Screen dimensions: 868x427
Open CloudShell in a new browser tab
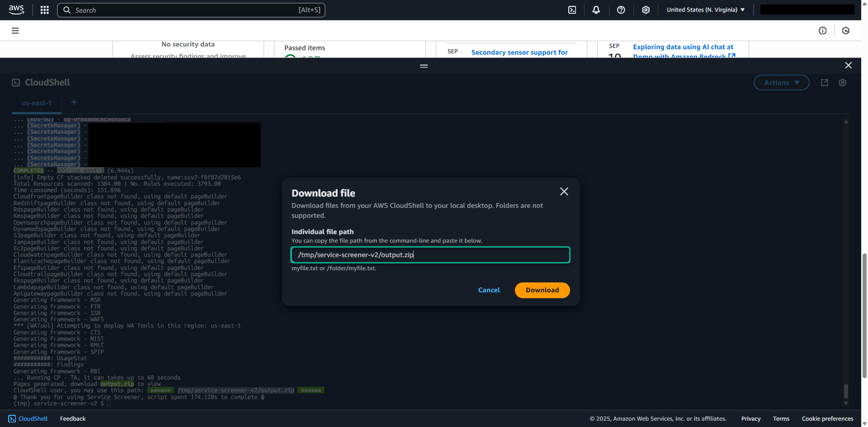tap(824, 83)
